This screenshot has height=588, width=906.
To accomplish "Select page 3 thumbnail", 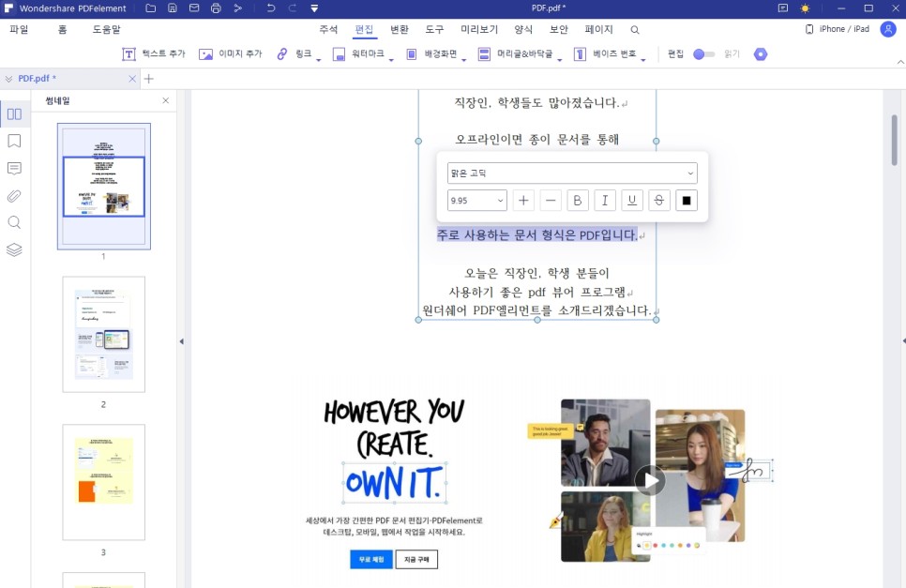I will pyautogui.click(x=103, y=482).
